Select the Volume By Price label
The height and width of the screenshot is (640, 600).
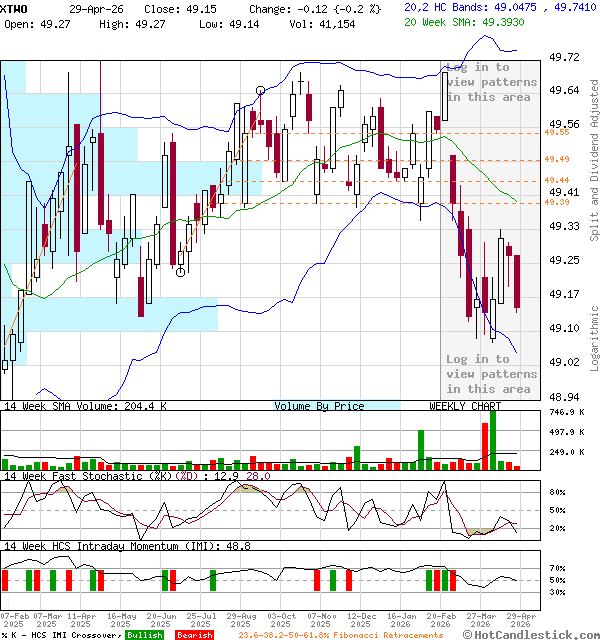[x=319, y=406]
